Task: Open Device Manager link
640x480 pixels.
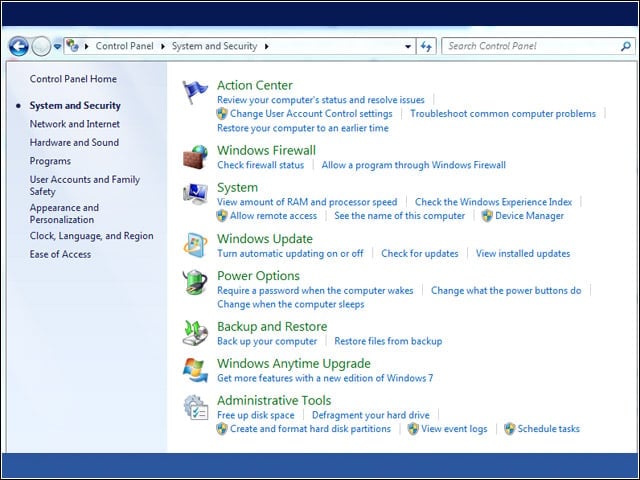Action: point(529,216)
